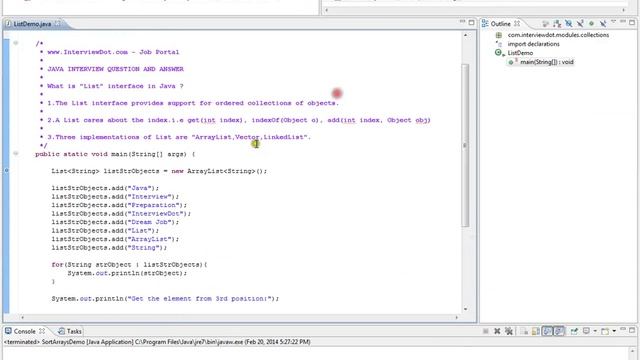Click the editor horizontal scrollbar left arrow
This screenshot has width=640, height=360.
(x=22, y=317)
